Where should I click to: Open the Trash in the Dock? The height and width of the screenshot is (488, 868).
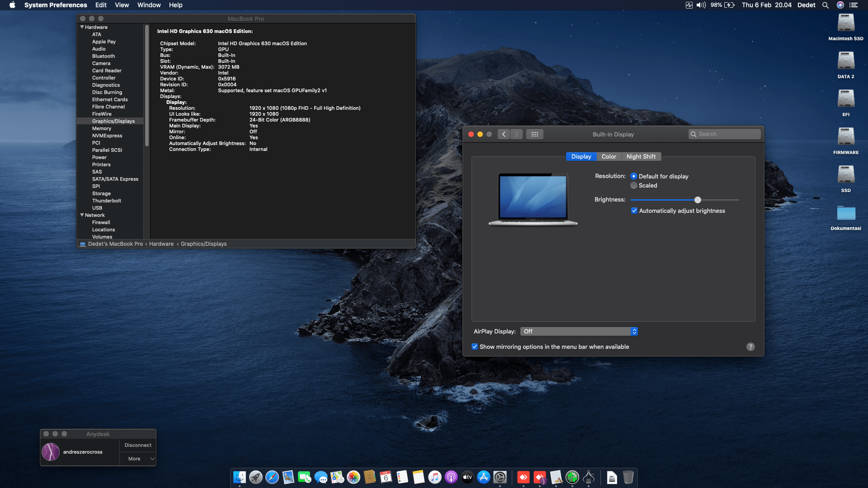(628, 477)
